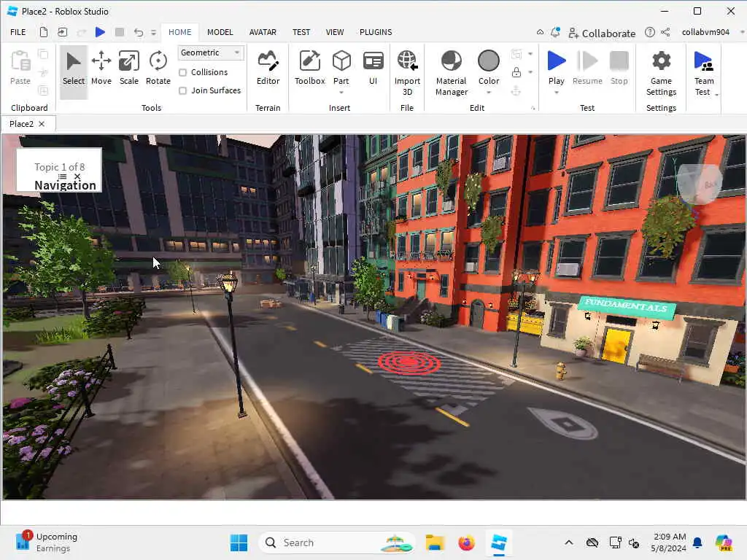Collapse the ribbon with caret icon

coord(540,32)
